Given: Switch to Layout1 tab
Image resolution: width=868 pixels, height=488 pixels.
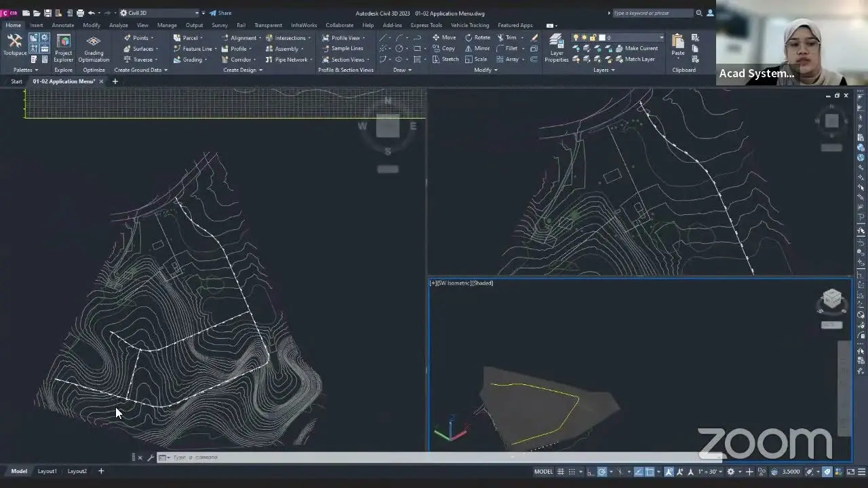Looking at the screenshot, I should tap(47, 471).
